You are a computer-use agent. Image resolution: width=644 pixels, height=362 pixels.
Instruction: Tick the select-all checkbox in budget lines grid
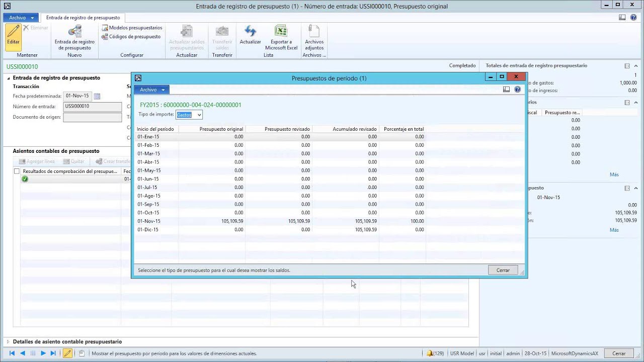[17, 171]
